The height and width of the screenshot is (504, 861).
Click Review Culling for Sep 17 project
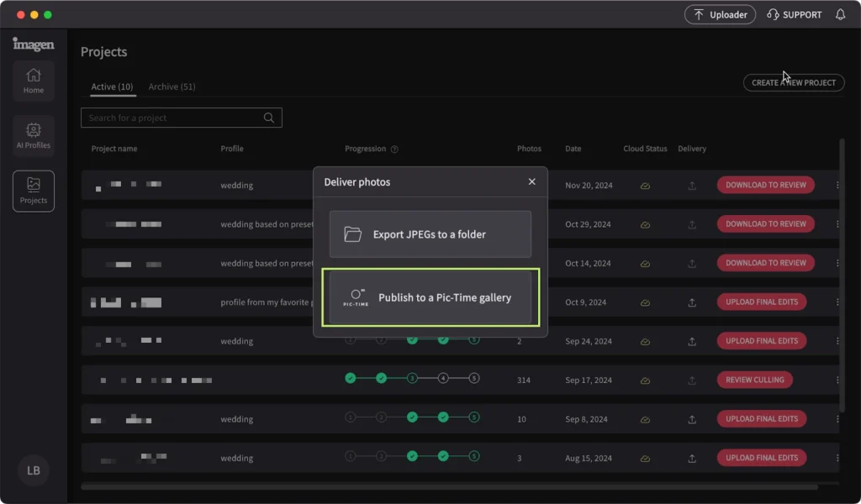754,380
